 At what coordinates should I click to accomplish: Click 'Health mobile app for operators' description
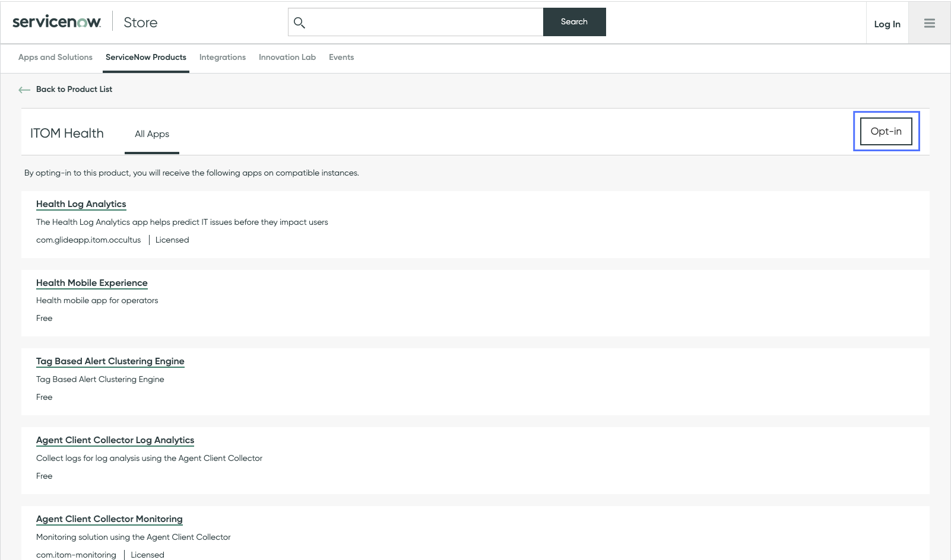coord(97,301)
